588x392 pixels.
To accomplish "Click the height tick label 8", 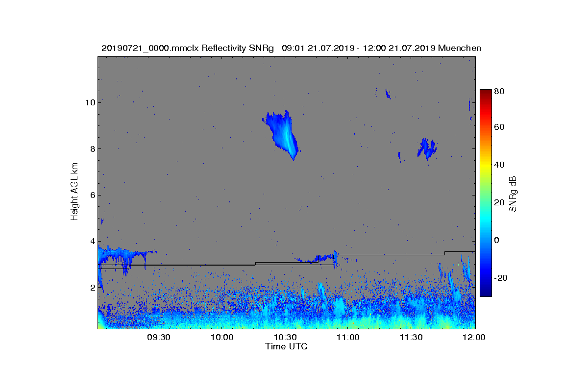I will click(92, 149).
